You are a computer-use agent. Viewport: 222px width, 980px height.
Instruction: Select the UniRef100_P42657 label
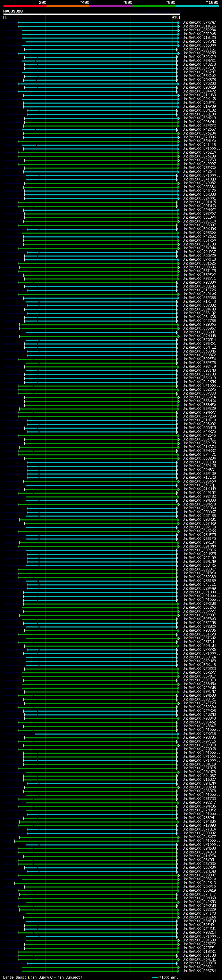point(199,129)
